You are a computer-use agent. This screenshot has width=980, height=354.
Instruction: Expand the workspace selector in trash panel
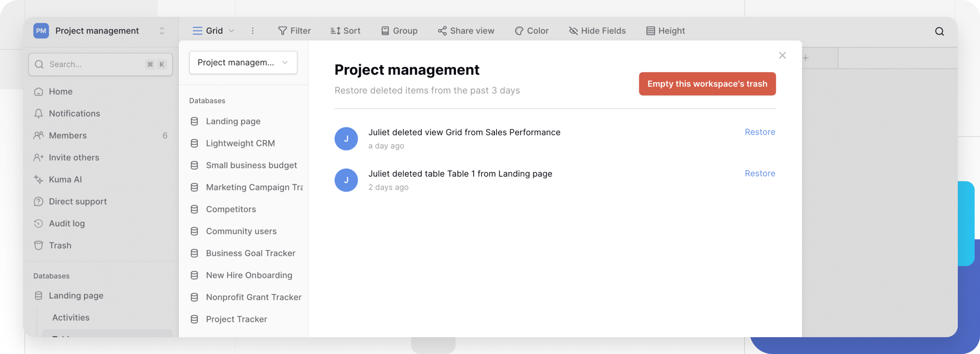243,62
